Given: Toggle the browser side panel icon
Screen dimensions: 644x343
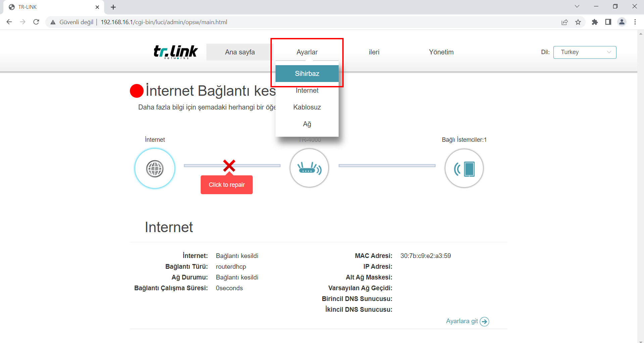Looking at the screenshot, I should [x=608, y=22].
